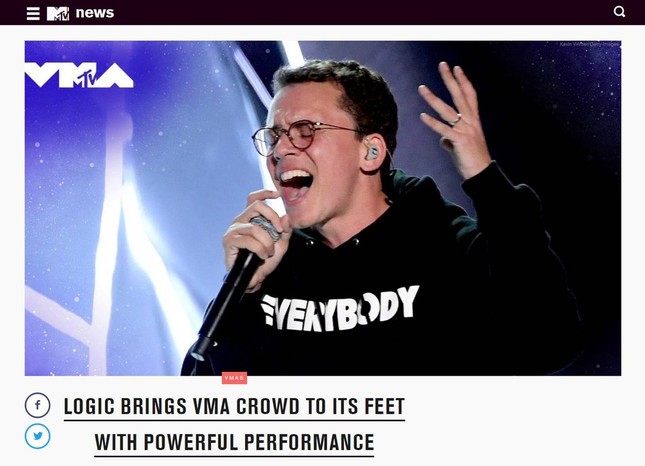Click the Getty Images photo credit
This screenshot has width=645, height=466.
point(589,44)
